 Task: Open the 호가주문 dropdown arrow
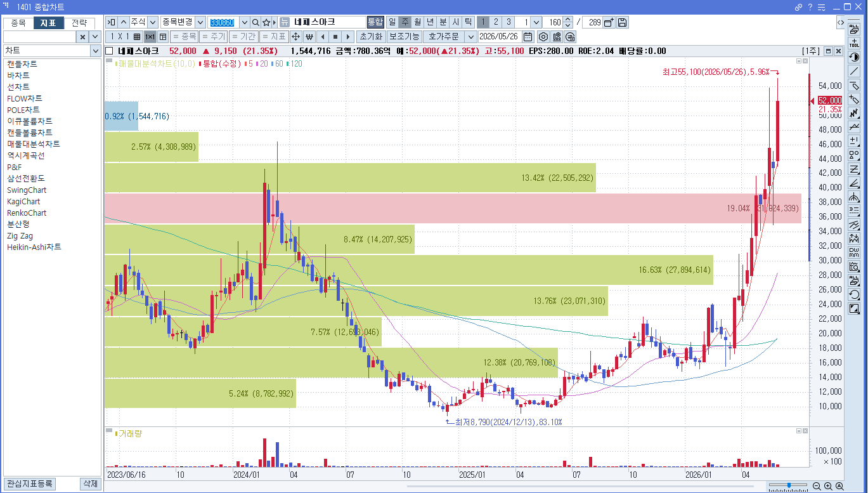click(x=470, y=36)
